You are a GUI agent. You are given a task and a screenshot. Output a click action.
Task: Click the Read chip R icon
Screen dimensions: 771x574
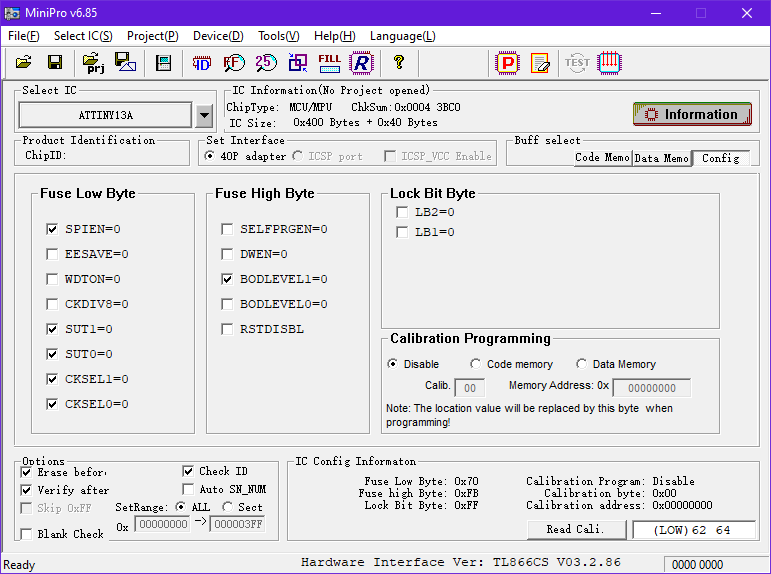pos(361,63)
